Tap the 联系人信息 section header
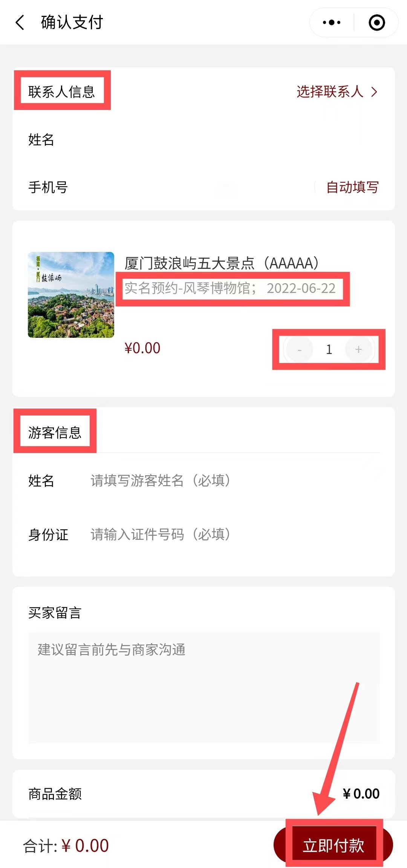Image resolution: width=407 pixels, height=868 pixels. pos(61,92)
